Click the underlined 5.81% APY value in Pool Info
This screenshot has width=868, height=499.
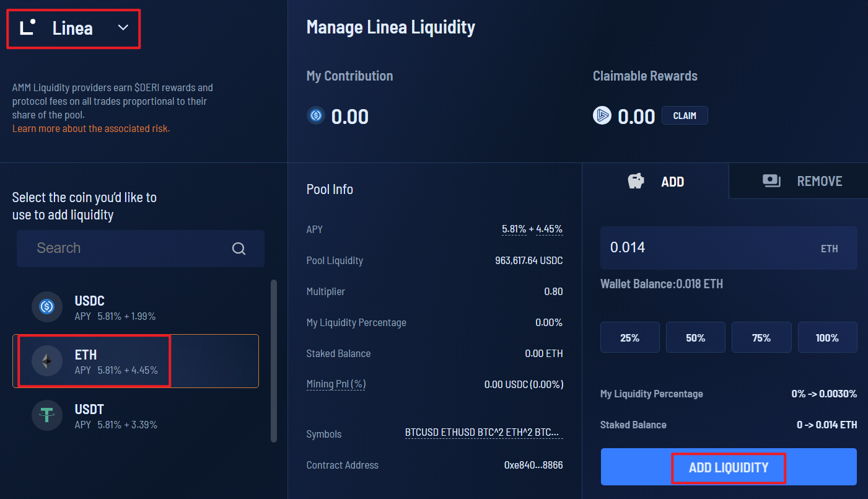[514, 229]
